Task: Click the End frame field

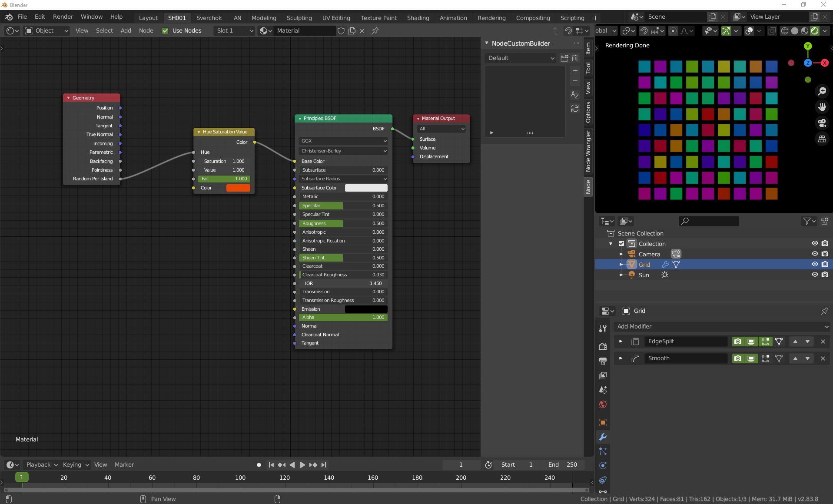Action: [x=563, y=464]
